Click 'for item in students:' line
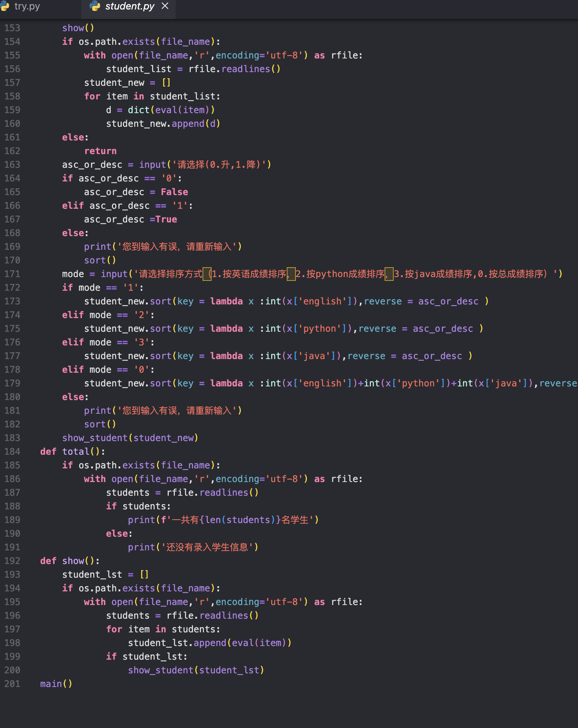Screen dimensions: 578x728 pyautogui.click(x=163, y=629)
